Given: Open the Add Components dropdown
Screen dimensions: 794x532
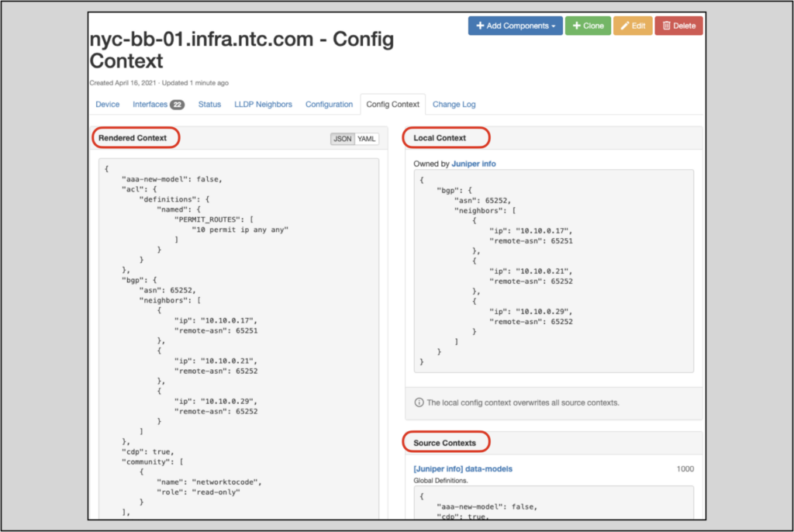Looking at the screenshot, I should pyautogui.click(x=515, y=26).
